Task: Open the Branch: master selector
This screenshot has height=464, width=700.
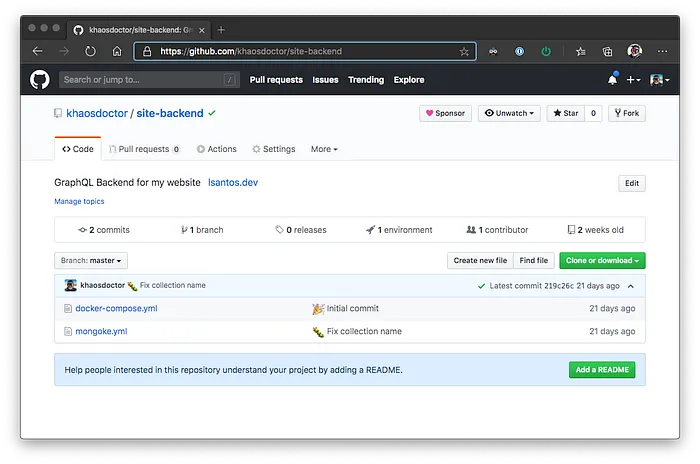Action: (91, 261)
